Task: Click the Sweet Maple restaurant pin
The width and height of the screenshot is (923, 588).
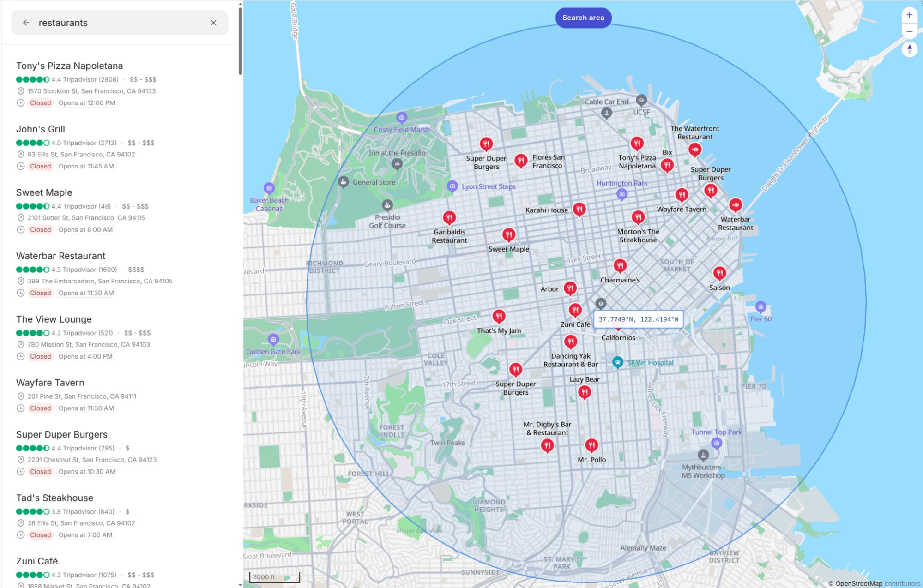Action: [x=508, y=234]
